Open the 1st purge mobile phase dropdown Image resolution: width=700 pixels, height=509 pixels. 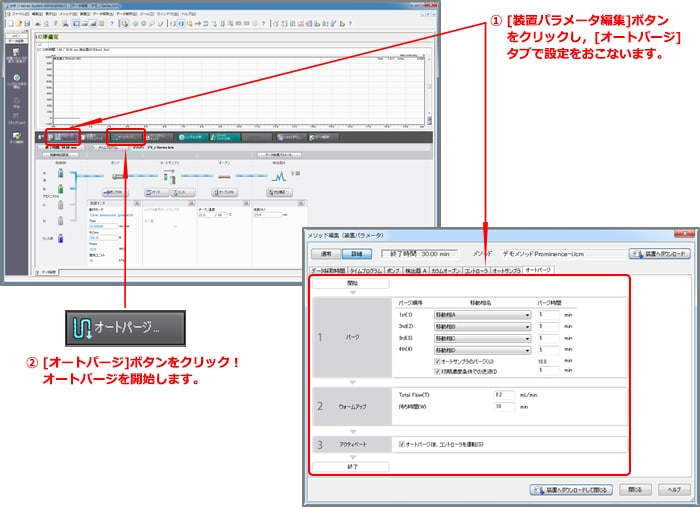point(482,315)
